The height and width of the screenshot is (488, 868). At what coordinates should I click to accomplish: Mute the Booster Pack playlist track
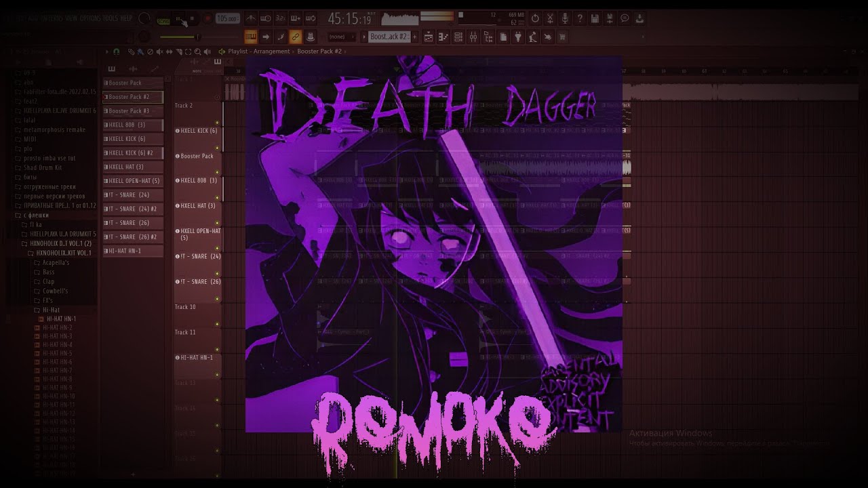(x=217, y=173)
